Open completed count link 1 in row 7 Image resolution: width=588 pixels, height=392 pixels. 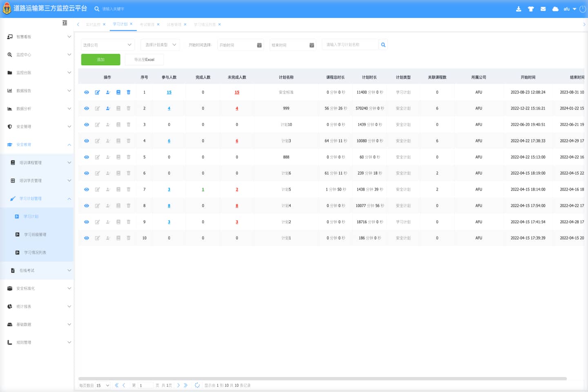203,189
